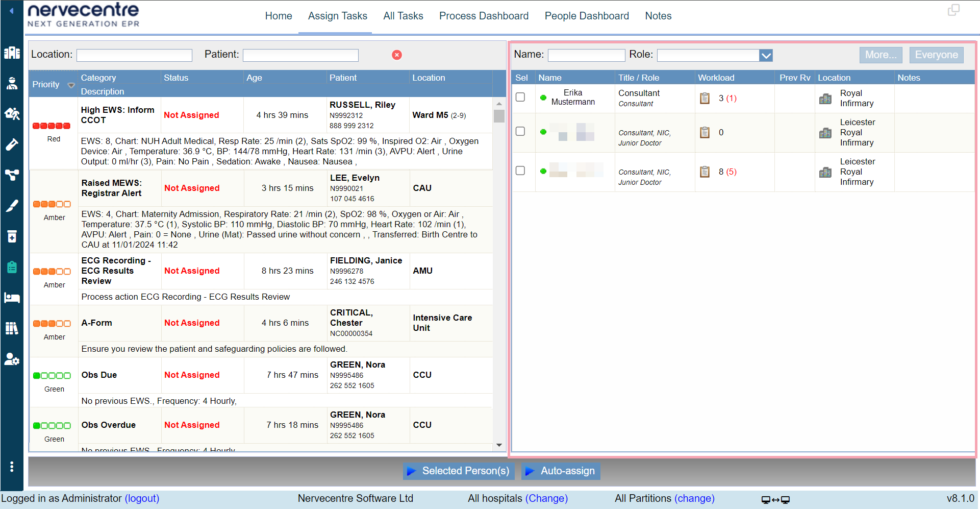Select the green clipboard sidebar icon
The height and width of the screenshot is (509, 980).
coord(12,267)
